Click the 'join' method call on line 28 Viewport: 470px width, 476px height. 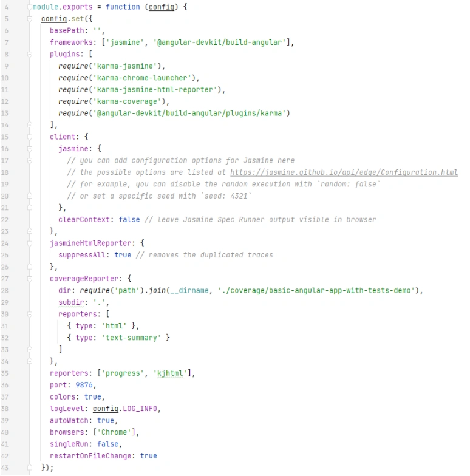[x=157, y=290]
